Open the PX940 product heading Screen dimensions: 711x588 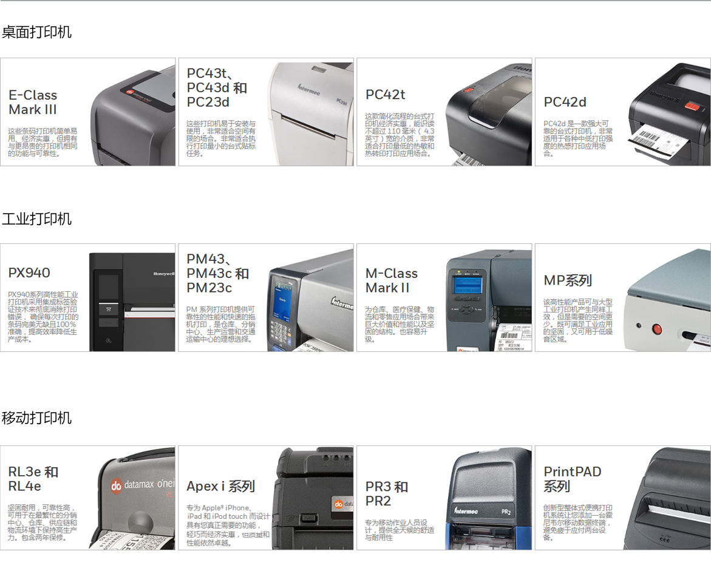pos(29,273)
